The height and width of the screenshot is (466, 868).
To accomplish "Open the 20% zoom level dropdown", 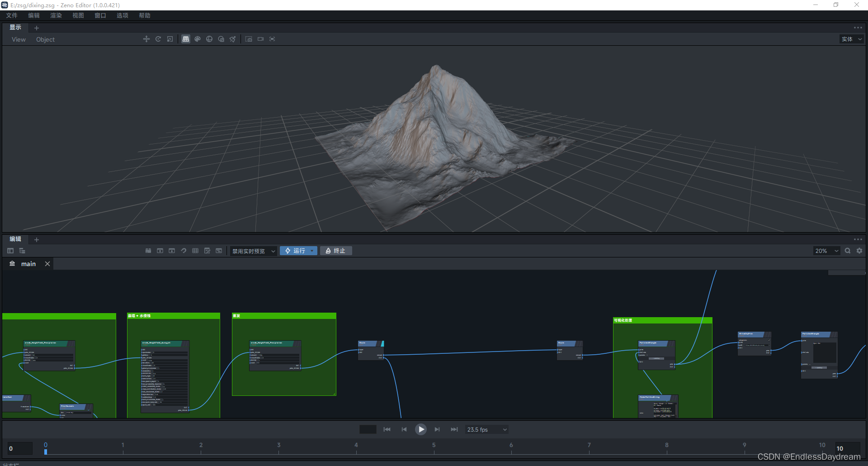I will (826, 251).
